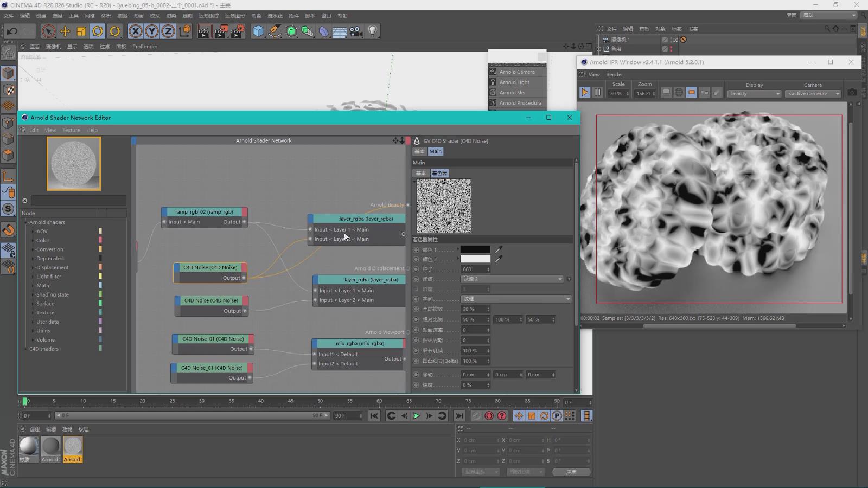Click frame 50 on the timeline ruler
Screen dimensions: 868x488
[x=320, y=401]
